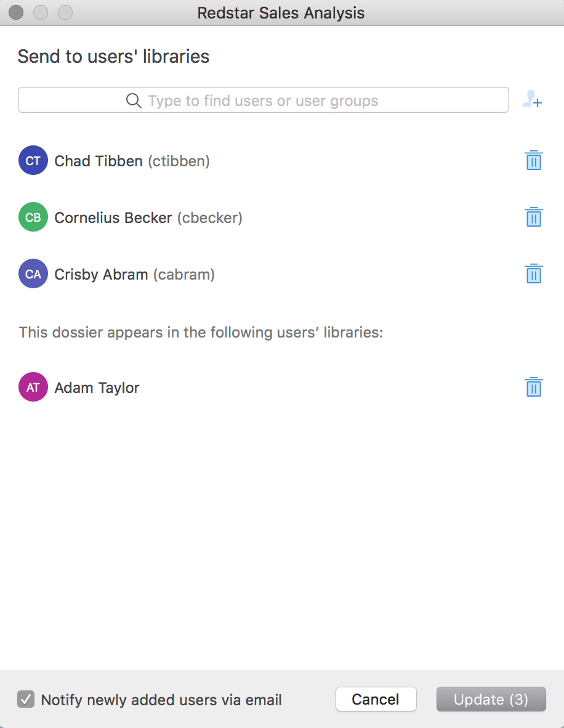Image resolution: width=564 pixels, height=728 pixels.
Task: Click the Update (3) button
Action: click(x=491, y=699)
